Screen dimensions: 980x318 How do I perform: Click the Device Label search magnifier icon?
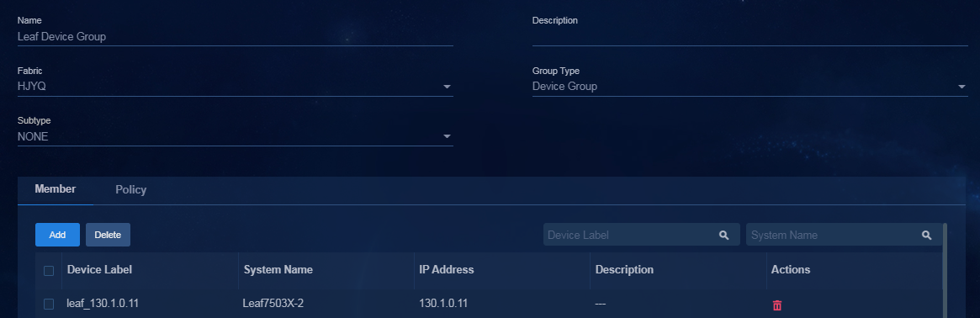click(723, 235)
